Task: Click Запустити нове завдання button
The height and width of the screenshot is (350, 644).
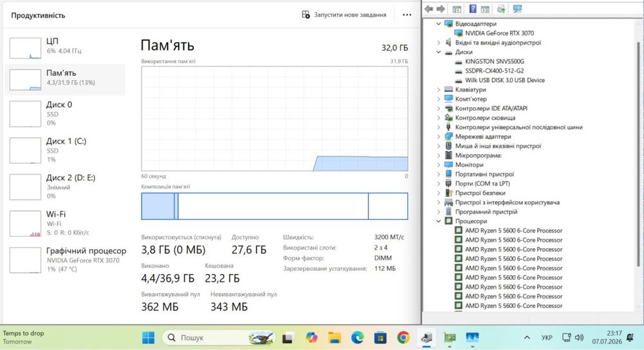Action: click(x=344, y=15)
